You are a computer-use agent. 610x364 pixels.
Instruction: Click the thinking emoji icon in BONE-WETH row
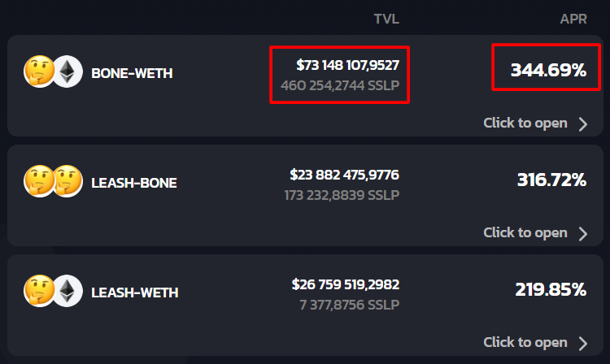click(x=39, y=73)
